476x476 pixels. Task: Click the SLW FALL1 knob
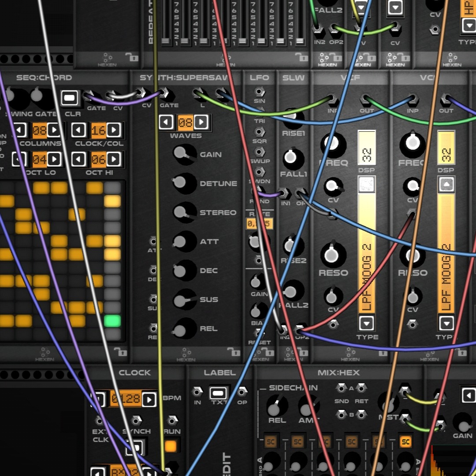point(292,158)
